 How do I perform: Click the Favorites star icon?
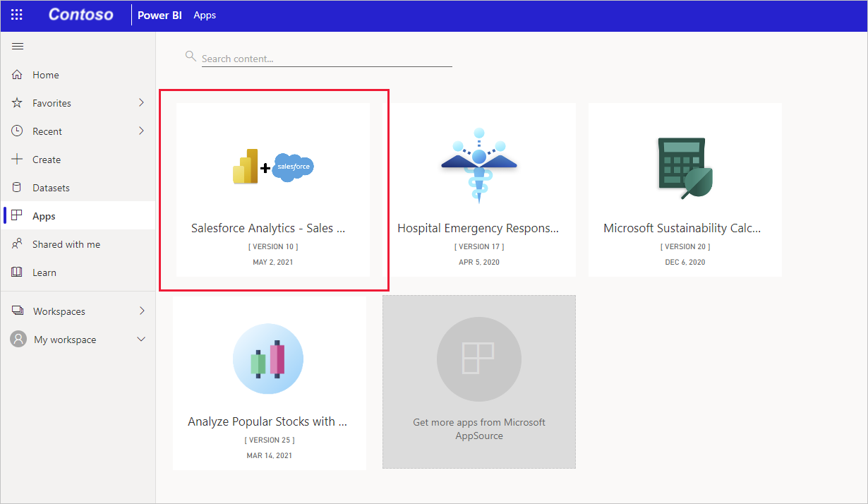click(x=18, y=103)
